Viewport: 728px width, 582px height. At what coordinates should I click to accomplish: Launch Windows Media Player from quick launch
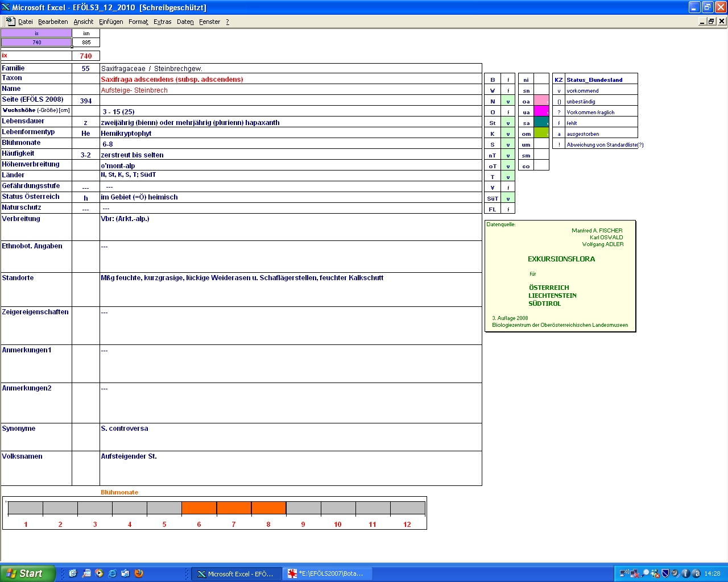click(x=99, y=573)
